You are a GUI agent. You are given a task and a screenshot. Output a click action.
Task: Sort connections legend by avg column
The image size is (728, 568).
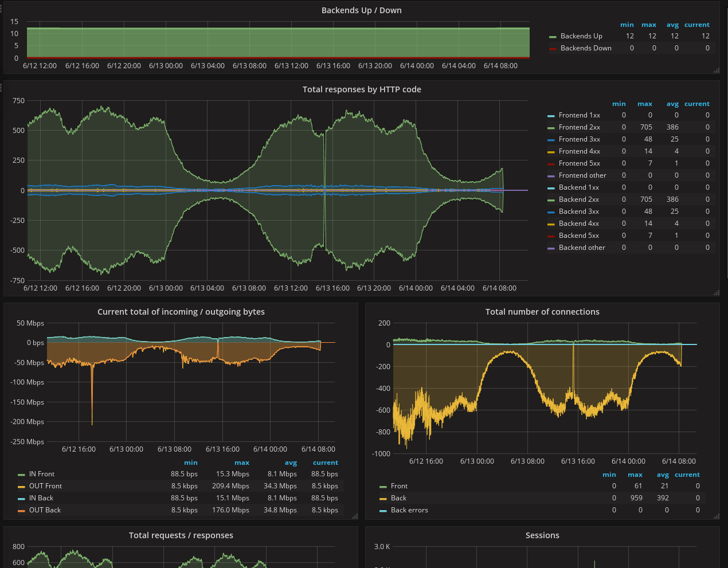pos(663,475)
